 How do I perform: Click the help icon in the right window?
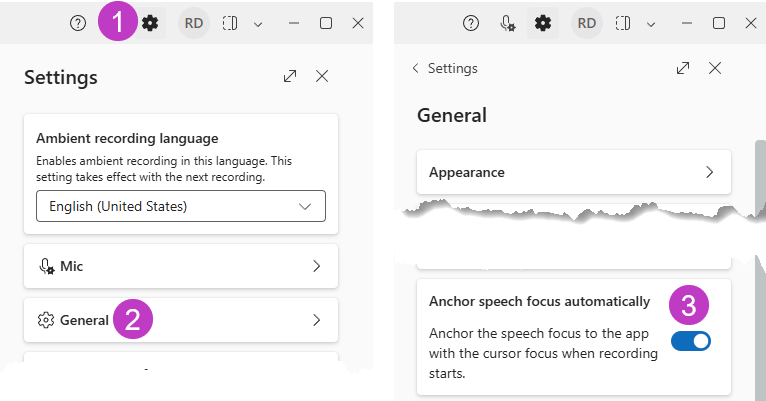point(471,23)
